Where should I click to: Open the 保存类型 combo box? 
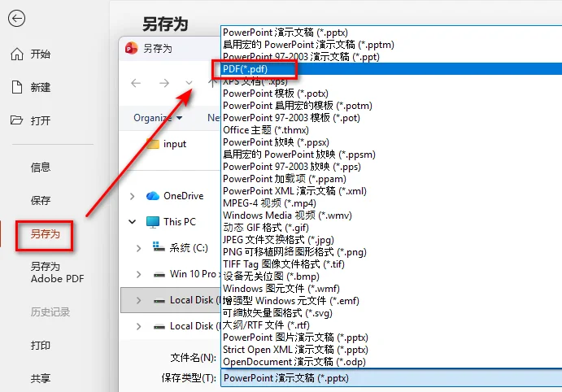[391, 378]
